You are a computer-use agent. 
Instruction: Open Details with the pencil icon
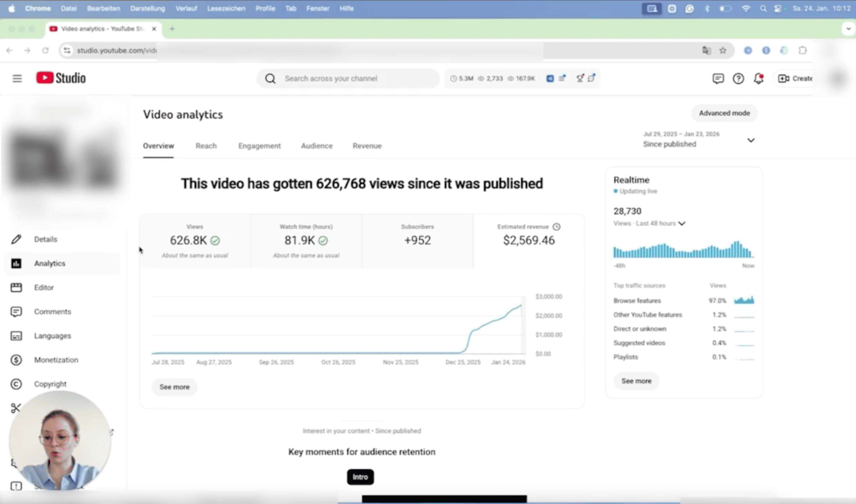pos(45,239)
